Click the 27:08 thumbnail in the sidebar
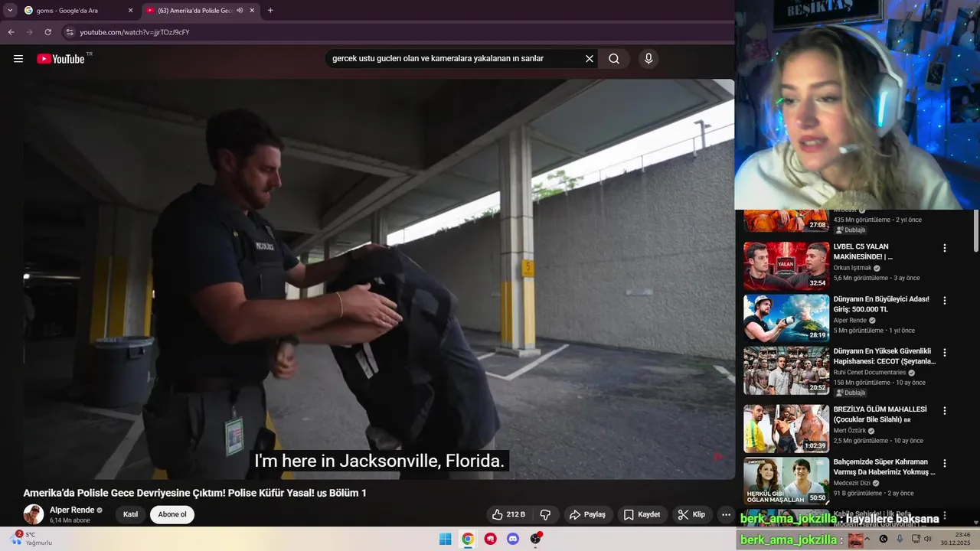 (786, 221)
